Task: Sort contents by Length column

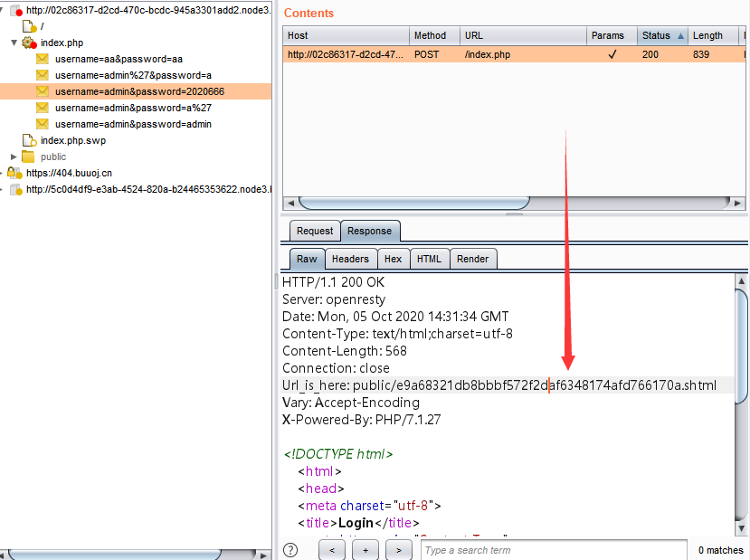Action: (x=713, y=35)
